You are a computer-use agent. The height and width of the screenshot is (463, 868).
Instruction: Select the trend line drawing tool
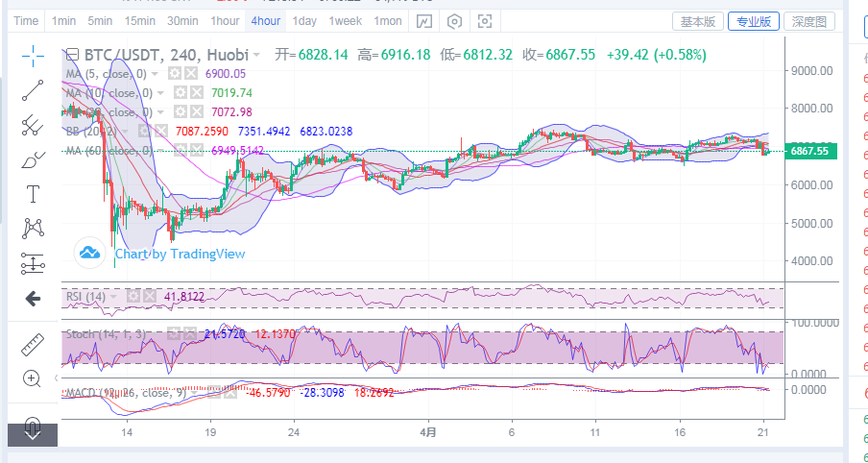pyautogui.click(x=33, y=89)
